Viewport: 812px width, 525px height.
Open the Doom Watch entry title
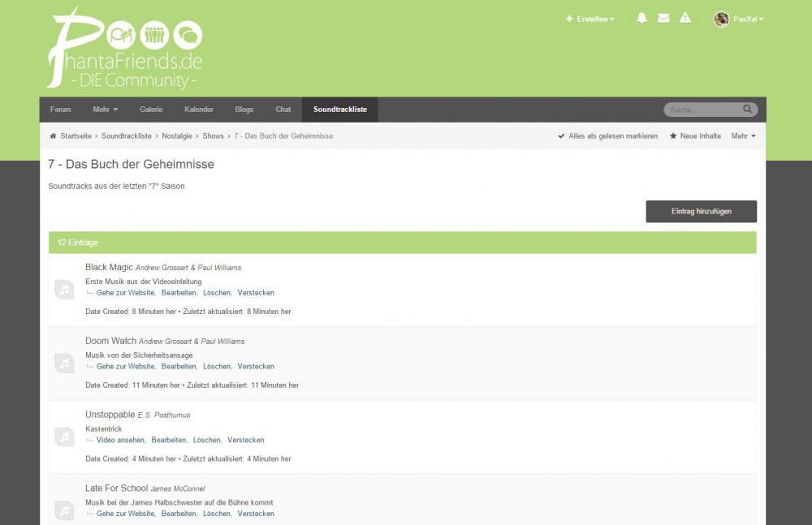[x=110, y=341]
